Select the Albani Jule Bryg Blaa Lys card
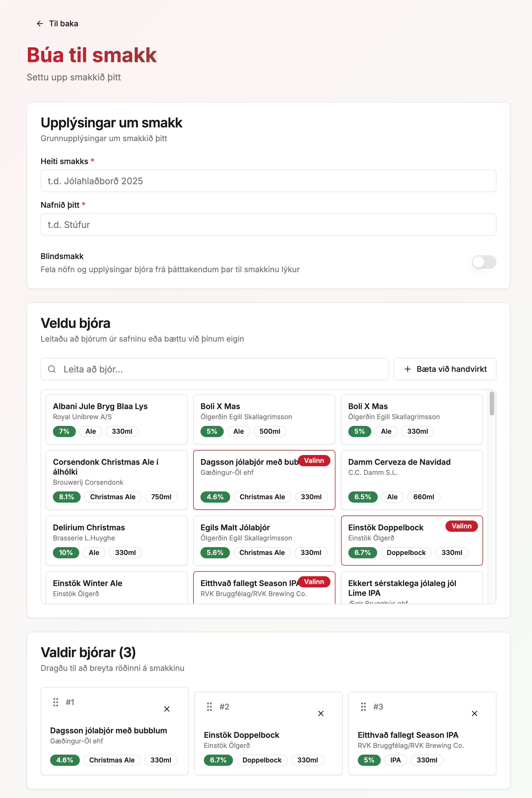532x798 pixels. point(116,419)
